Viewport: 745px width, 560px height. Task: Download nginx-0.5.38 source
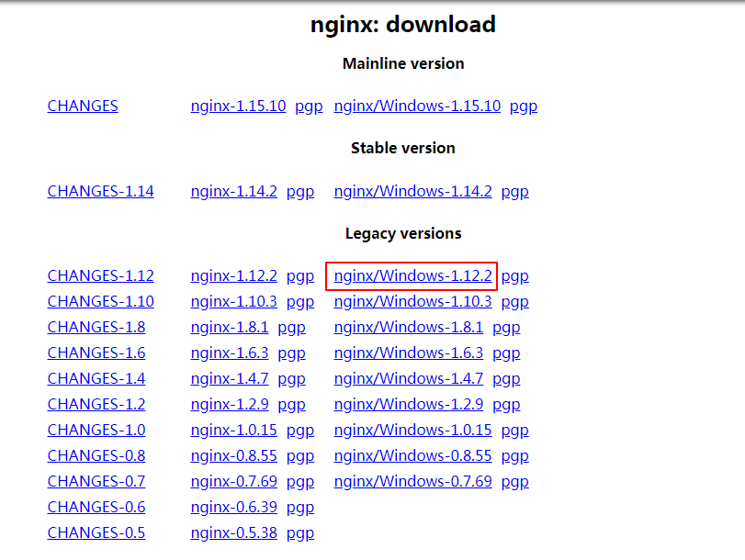point(233,532)
